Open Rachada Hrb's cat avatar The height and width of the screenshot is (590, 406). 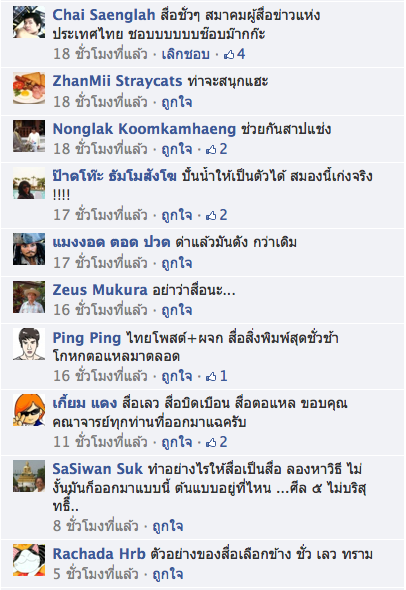[29, 560]
